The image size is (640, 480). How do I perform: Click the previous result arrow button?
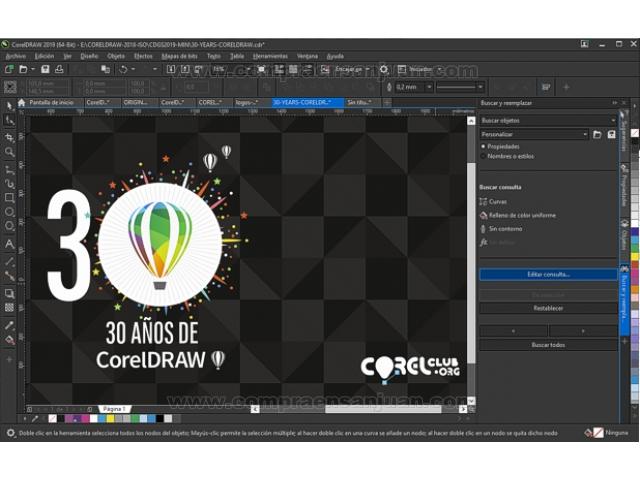point(513,331)
